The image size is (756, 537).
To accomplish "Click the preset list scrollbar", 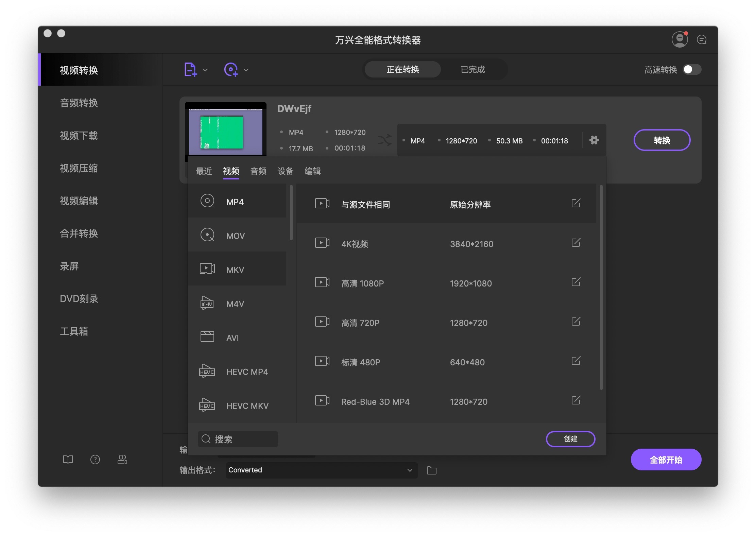I will [x=601, y=287].
